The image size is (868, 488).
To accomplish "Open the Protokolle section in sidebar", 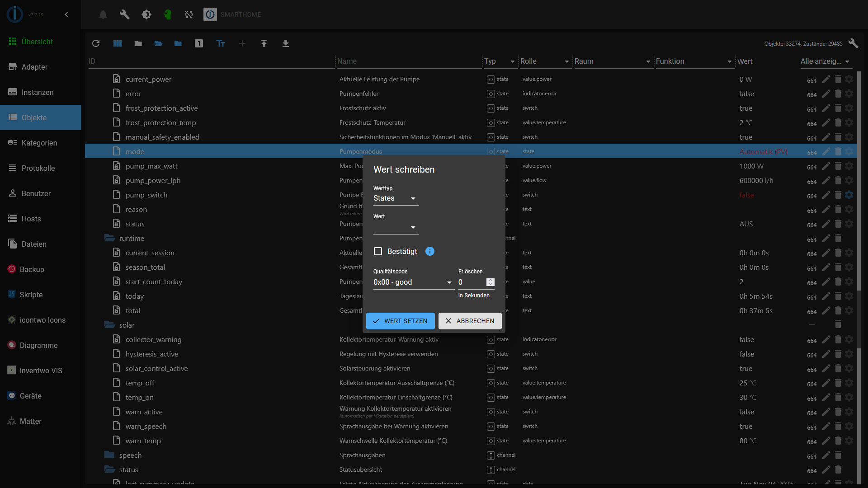I will pyautogui.click(x=38, y=168).
